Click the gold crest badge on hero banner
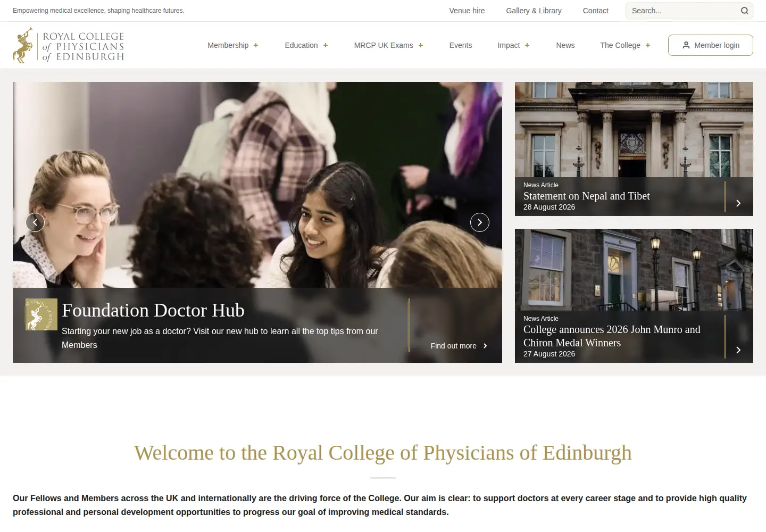 41,314
